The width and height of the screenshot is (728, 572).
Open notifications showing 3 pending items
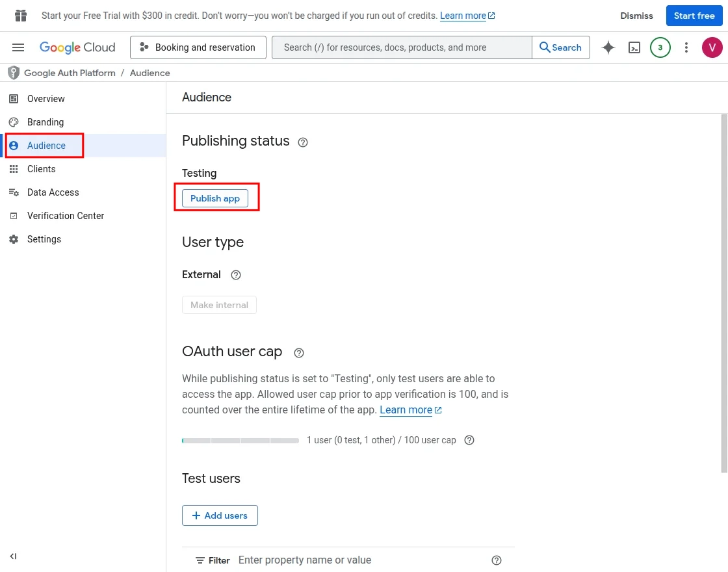point(660,47)
